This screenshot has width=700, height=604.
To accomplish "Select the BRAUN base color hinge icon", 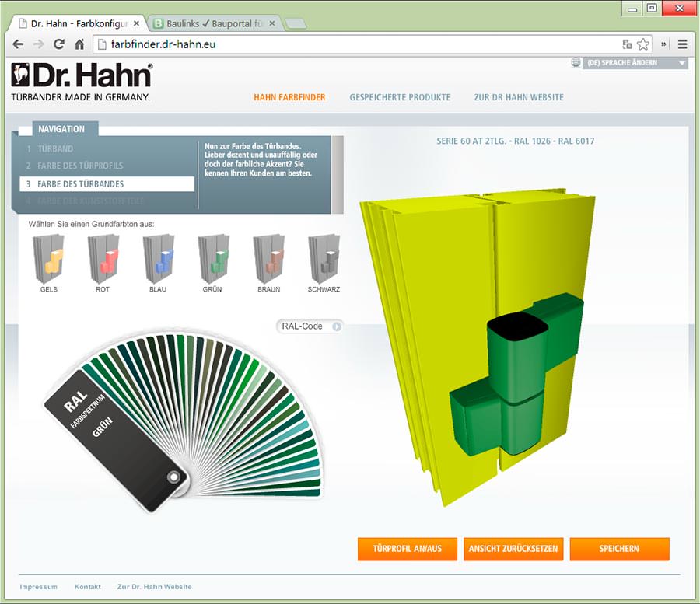I will pyautogui.click(x=269, y=259).
